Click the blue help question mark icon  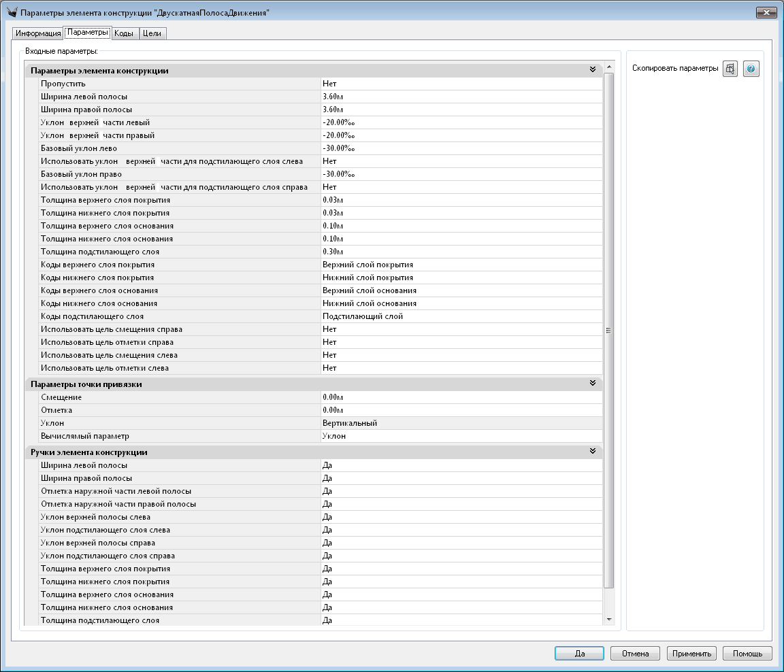tap(751, 69)
